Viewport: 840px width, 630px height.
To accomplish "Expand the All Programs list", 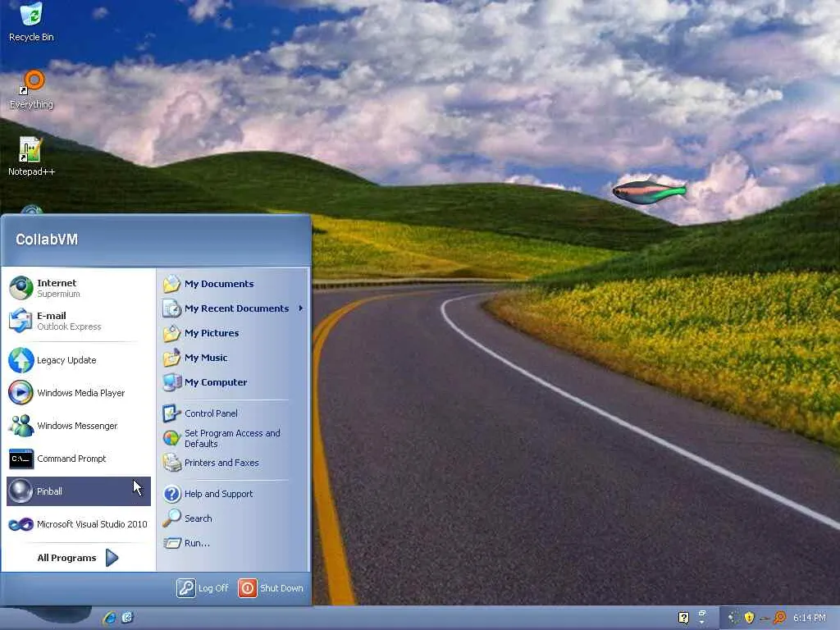I will click(x=78, y=558).
